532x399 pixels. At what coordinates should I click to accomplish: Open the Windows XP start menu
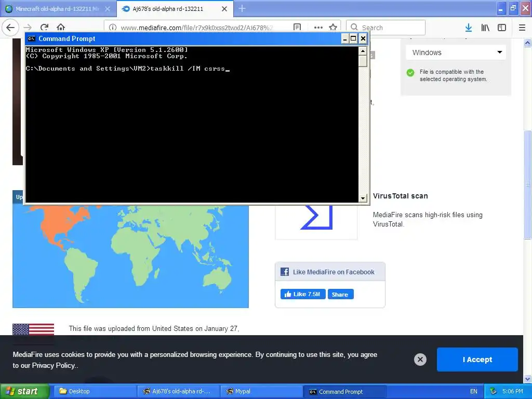point(24,392)
